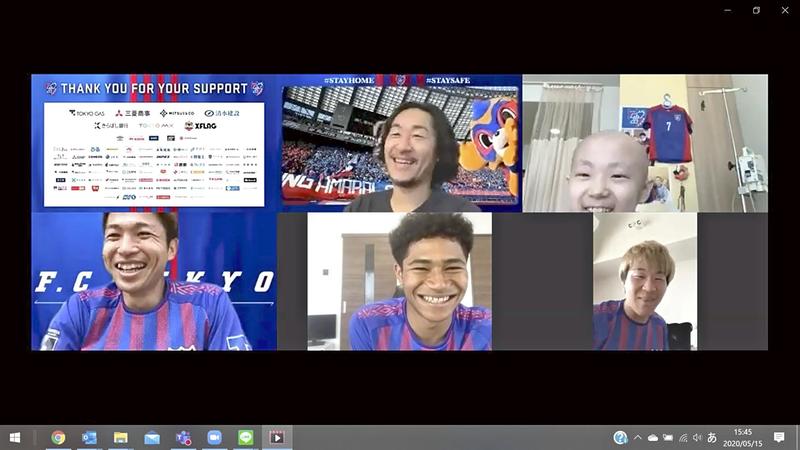
Task: Restore down the video window
Action: [x=756, y=10]
